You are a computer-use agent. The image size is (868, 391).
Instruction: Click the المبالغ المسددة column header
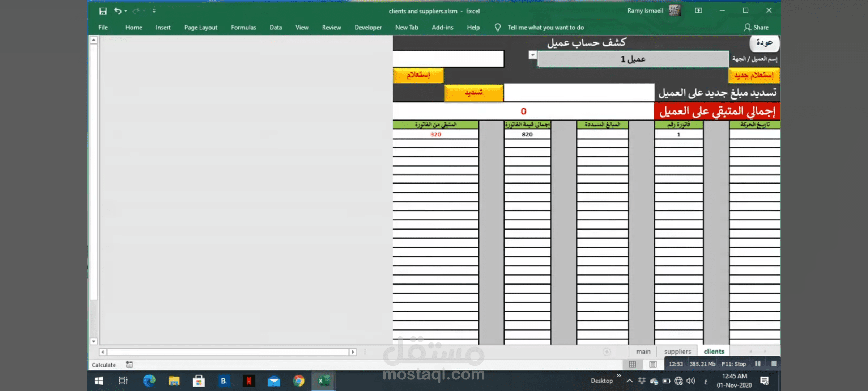[603, 125]
